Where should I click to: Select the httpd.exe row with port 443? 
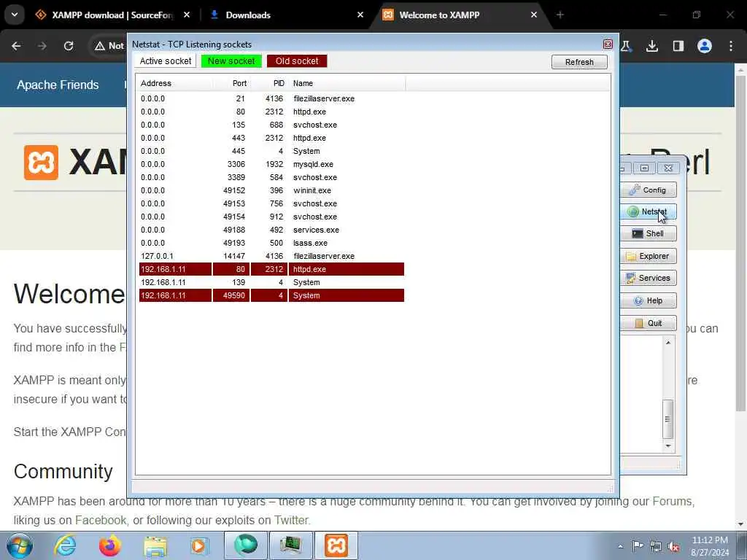[271, 138]
